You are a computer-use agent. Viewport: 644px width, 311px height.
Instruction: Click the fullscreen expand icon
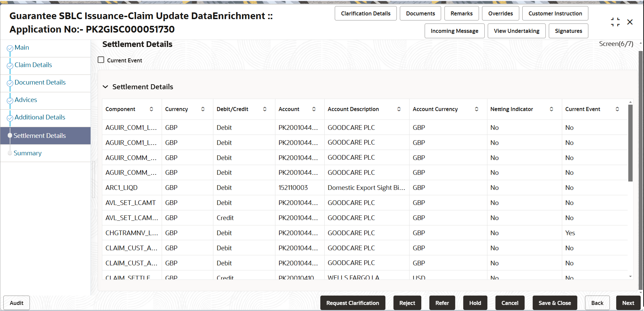615,22
